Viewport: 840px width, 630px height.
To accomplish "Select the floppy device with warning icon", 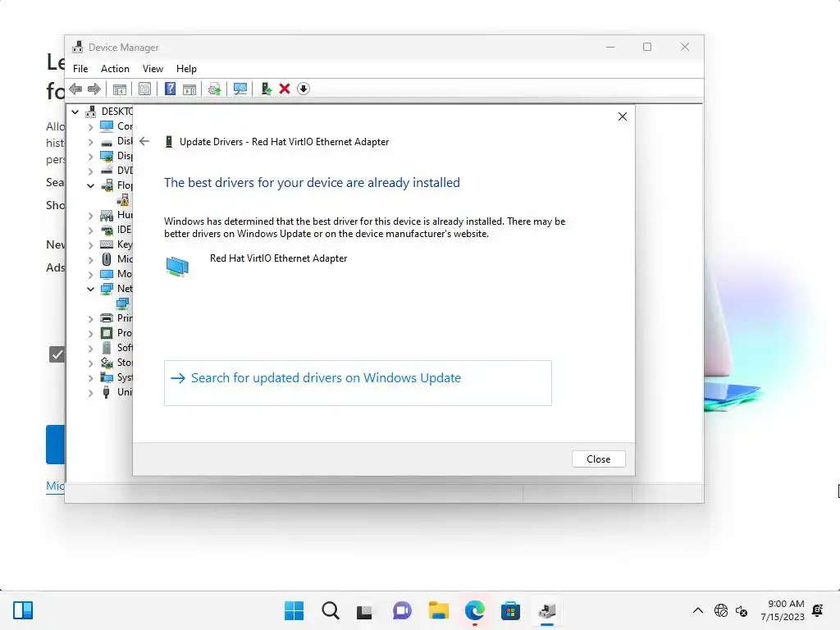I will click(123, 200).
